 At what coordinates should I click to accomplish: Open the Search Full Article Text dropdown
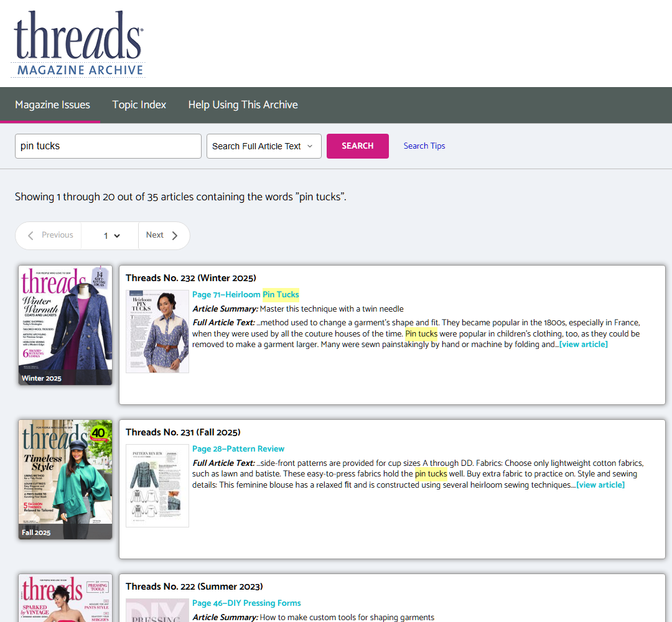tap(263, 146)
